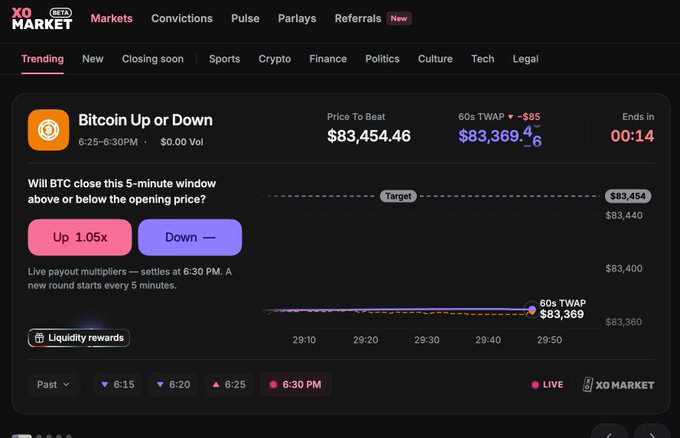Open the Markets nav tab
The width and height of the screenshot is (680, 438).
pyautogui.click(x=111, y=18)
